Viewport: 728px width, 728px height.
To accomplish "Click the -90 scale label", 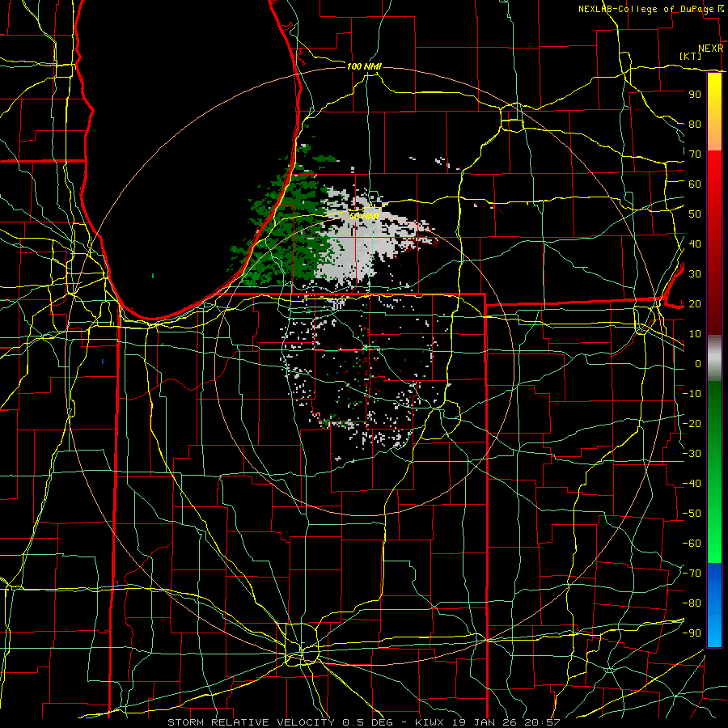I will [692, 633].
